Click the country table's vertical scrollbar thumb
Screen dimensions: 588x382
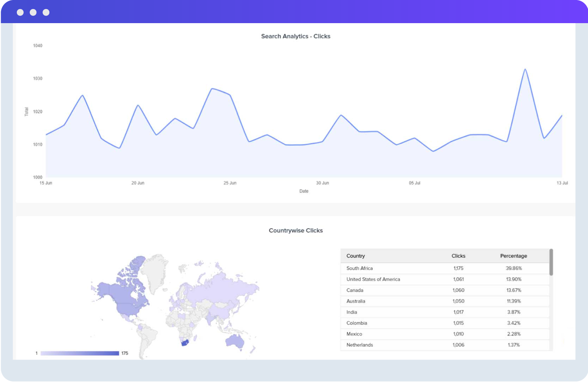click(x=551, y=262)
